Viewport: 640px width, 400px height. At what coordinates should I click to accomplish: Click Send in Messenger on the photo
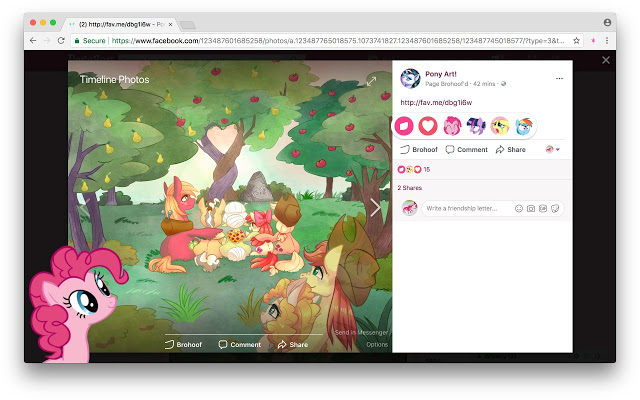click(x=361, y=332)
